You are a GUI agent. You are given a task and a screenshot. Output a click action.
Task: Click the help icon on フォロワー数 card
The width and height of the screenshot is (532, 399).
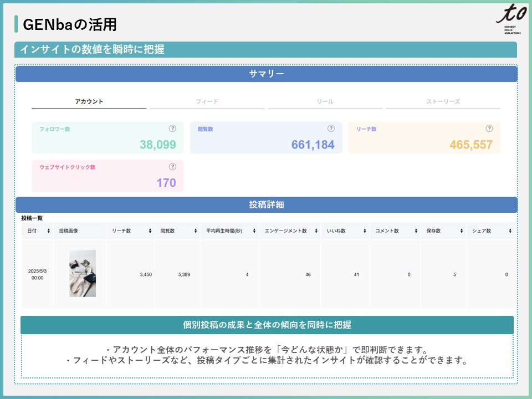172,129
